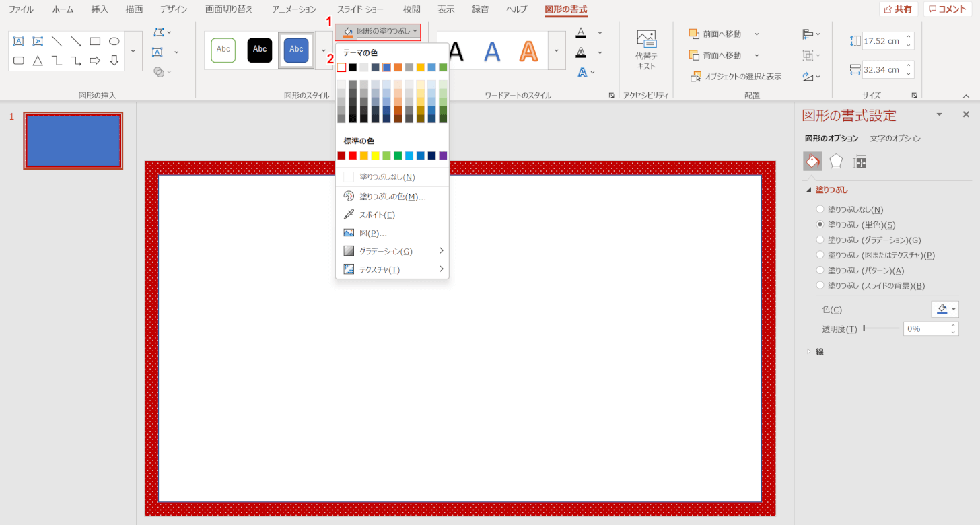Choose 図 picture fill option

[x=392, y=233]
